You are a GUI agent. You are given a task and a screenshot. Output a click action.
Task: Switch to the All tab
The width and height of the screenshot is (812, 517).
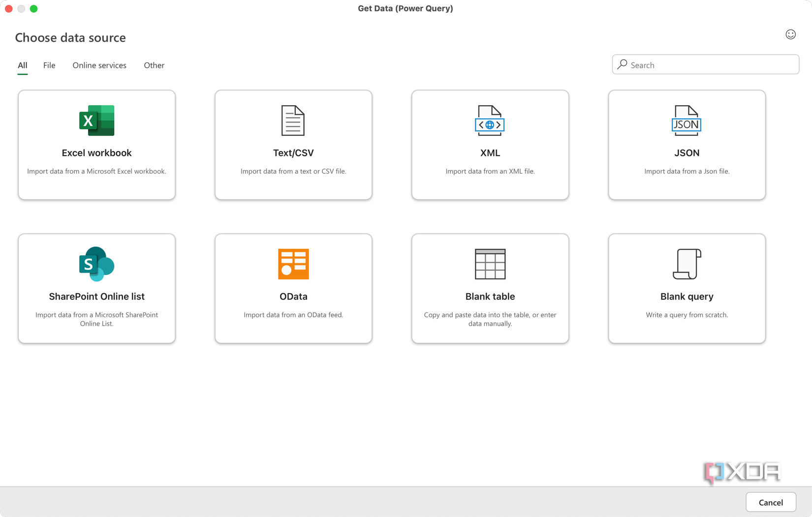[22, 65]
